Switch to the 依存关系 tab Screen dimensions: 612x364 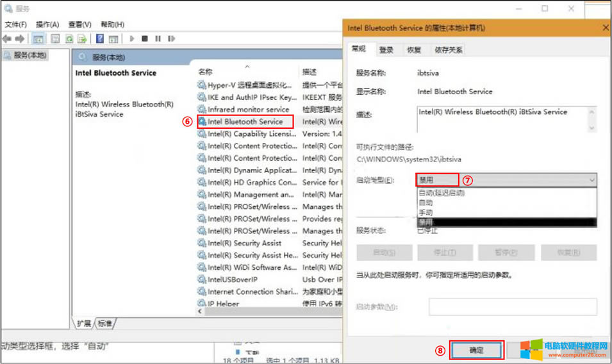(448, 50)
